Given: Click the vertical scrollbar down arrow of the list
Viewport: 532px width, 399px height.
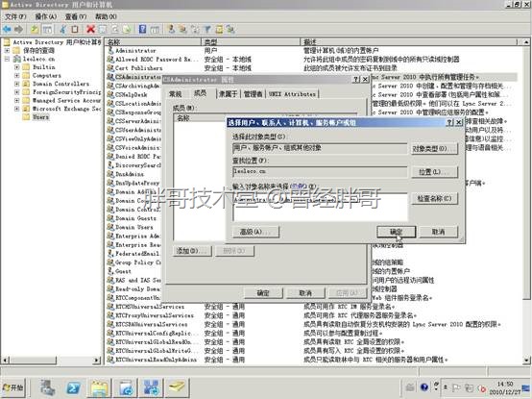Looking at the screenshot, I should 526,360.
